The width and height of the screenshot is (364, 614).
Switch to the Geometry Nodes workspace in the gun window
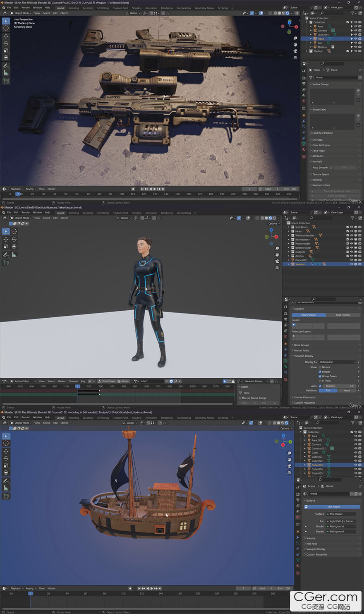point(204,8)
